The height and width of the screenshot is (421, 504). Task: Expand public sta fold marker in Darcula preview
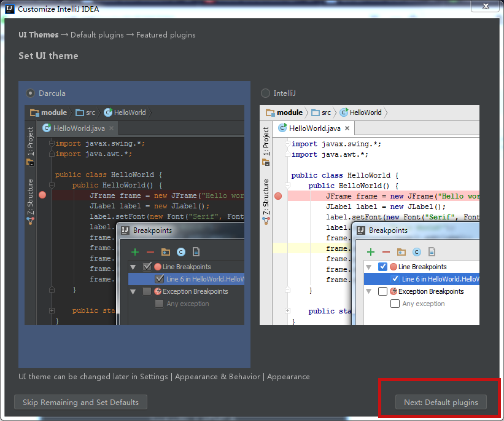click(x=52, y=310)
